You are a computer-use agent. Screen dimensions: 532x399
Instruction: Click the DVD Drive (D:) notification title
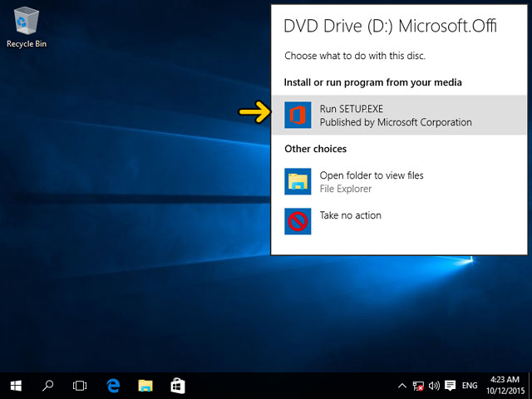[x=390, y=26]
